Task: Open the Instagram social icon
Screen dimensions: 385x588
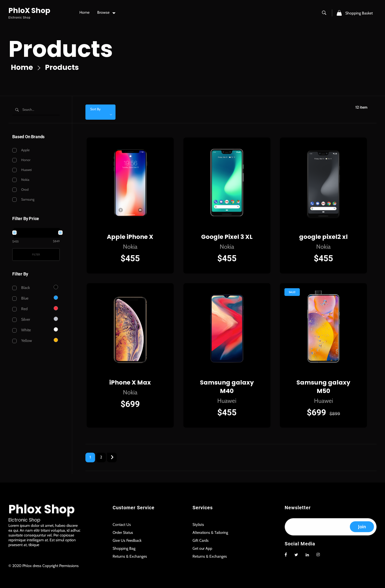Action: (318, 554)
